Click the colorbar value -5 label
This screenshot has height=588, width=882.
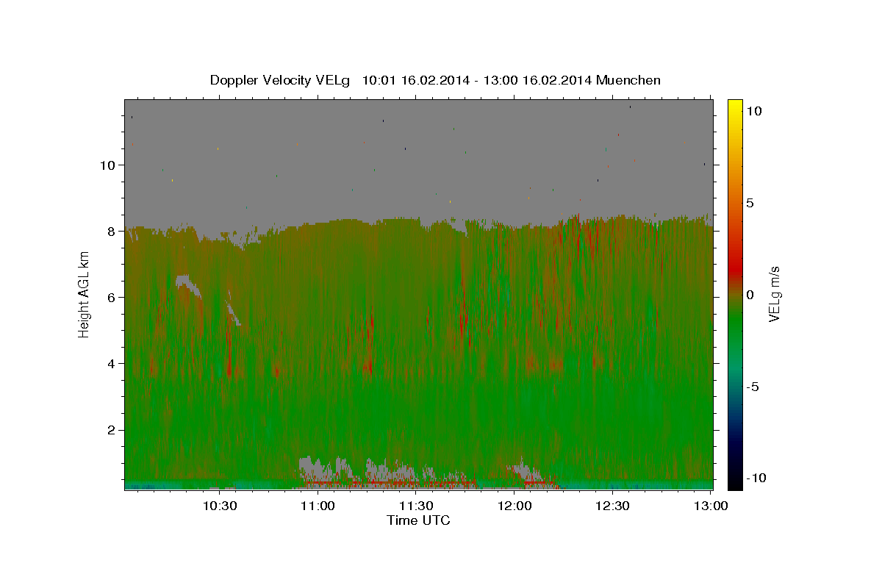coord(752,387)
